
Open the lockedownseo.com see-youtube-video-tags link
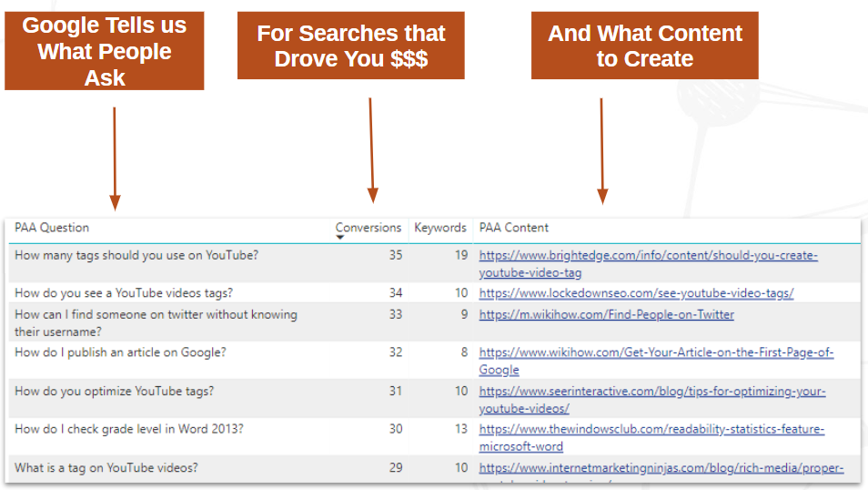click(x=636, y=293)
